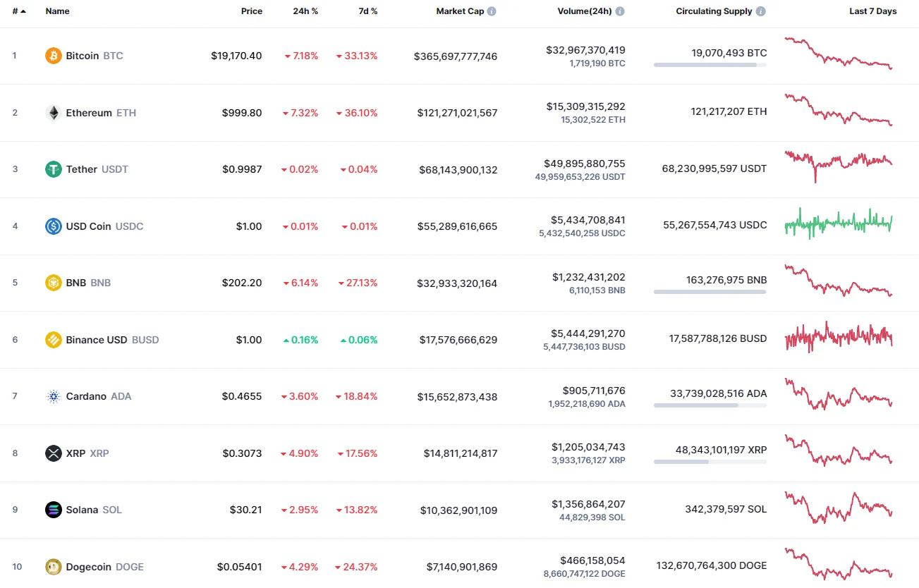Open Ethereum's last 7 days sparkline chart

[839, 111]
